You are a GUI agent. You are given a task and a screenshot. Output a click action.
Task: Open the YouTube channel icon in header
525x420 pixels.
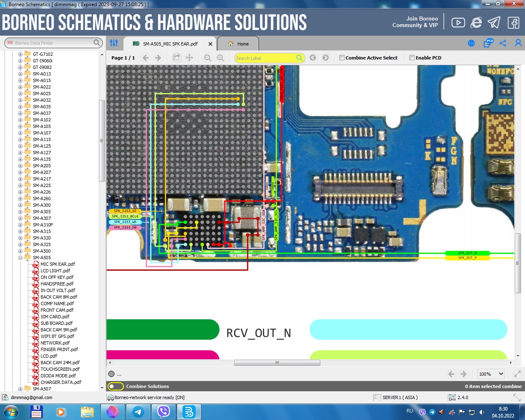(x=458, y=23)
